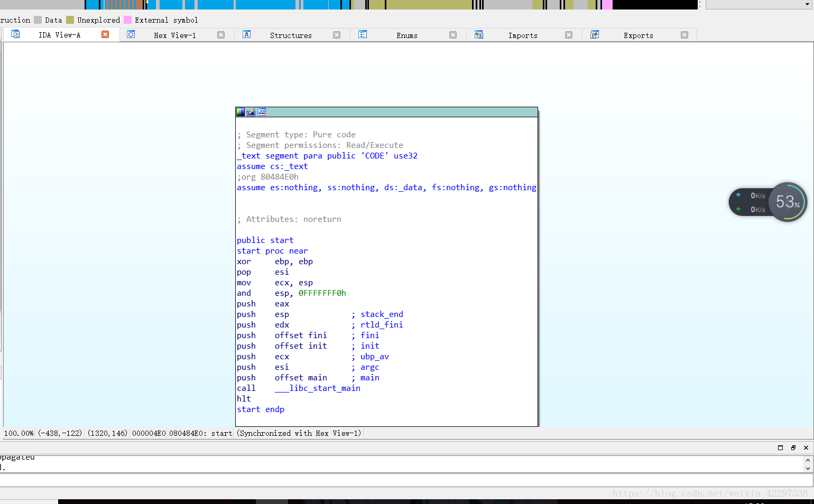Click the 'hlt' instruction
The width and height of the screenshot is (814, 504).
(244, 399)
